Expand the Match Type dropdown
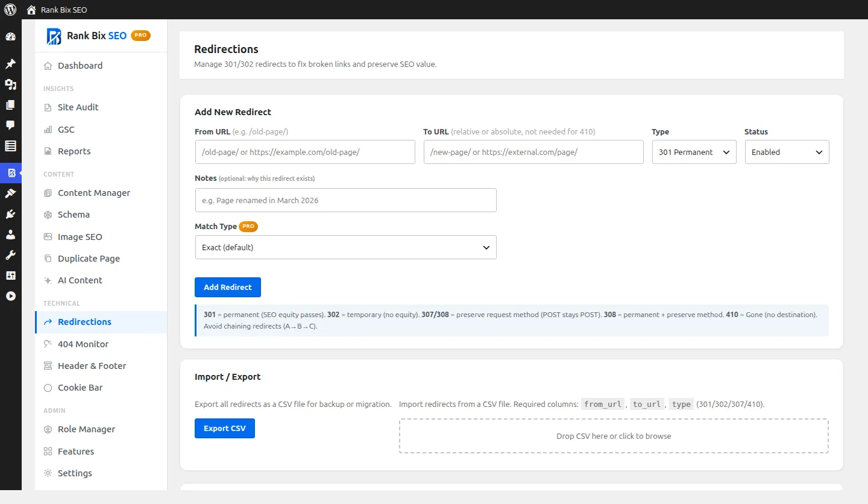This screenshot has width=868, height=504. coord(346,247)
